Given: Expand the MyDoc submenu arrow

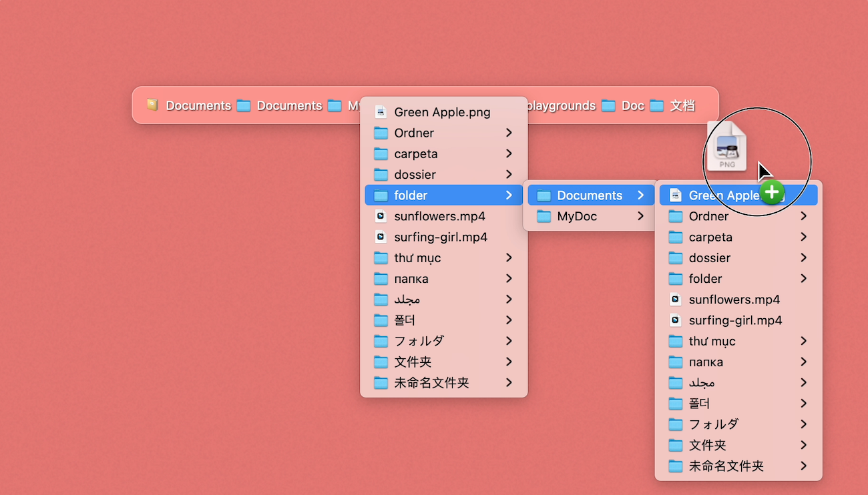Looking at the screenshot, I should (x=640, y=216).
